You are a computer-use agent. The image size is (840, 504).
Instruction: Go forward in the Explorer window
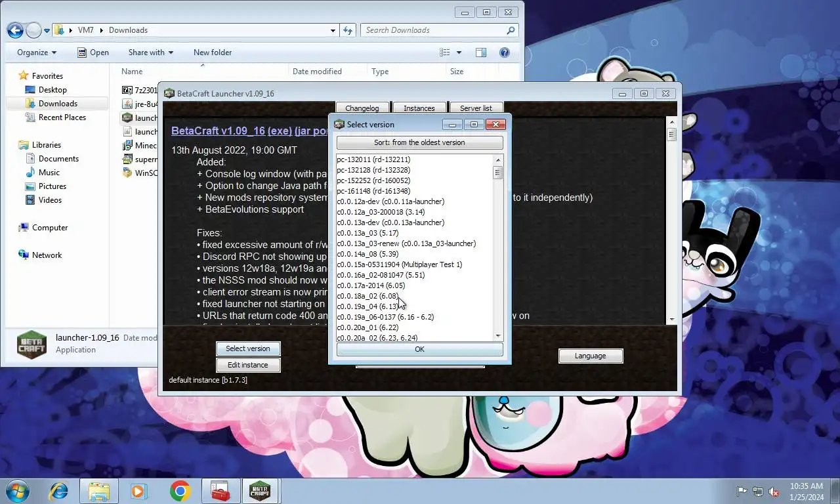click(x=33, y=30)
